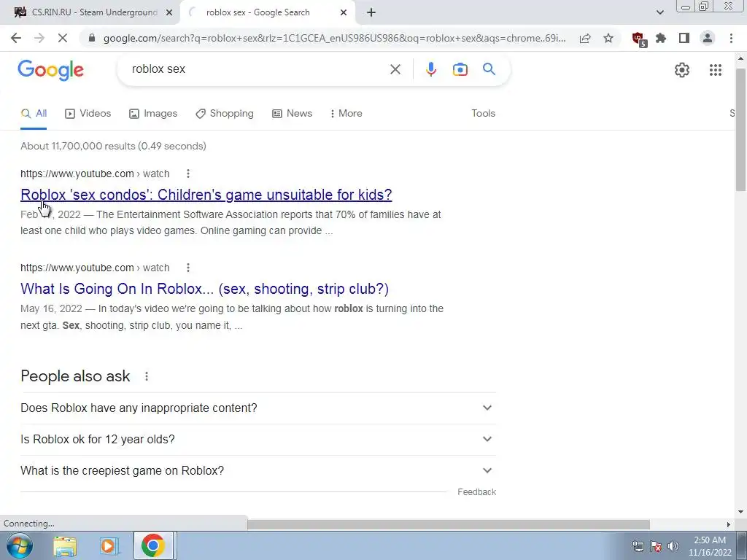Click the vertical scrollbar thumb
The width and height of the screenshot is (747, 560).
click(740, 130)
